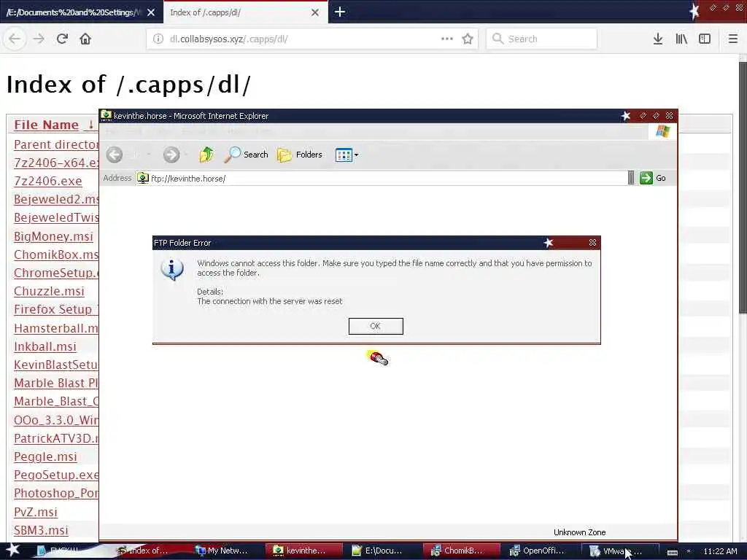The height and width of the screenshot is (560, 747).
Task: Go up one folder in Explorer toolbar
Action: coord(206,155)
